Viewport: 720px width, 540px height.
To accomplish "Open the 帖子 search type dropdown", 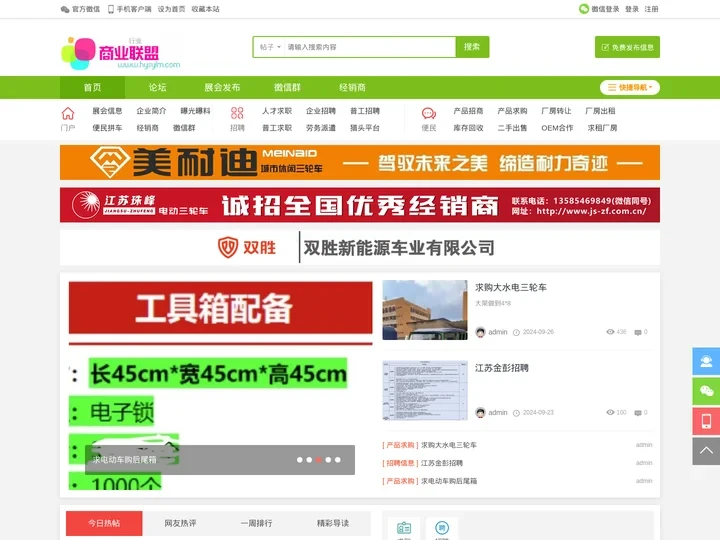I will [270, 47].
